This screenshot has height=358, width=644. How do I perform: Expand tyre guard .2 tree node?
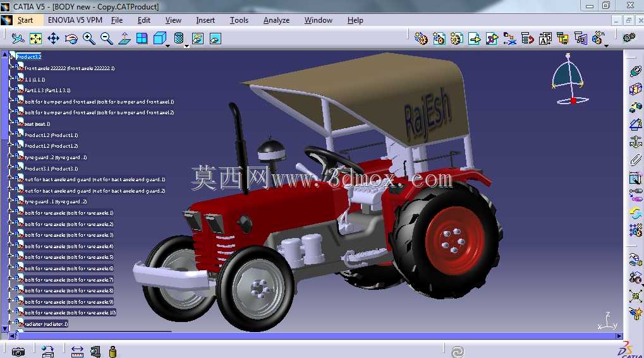pos(11,155)
